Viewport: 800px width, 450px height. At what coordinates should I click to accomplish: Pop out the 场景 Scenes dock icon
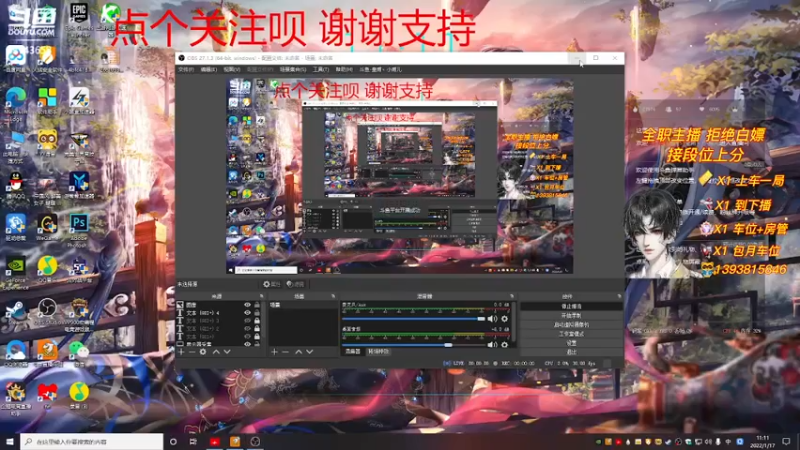pyautogui.click(x=333, y=296)
